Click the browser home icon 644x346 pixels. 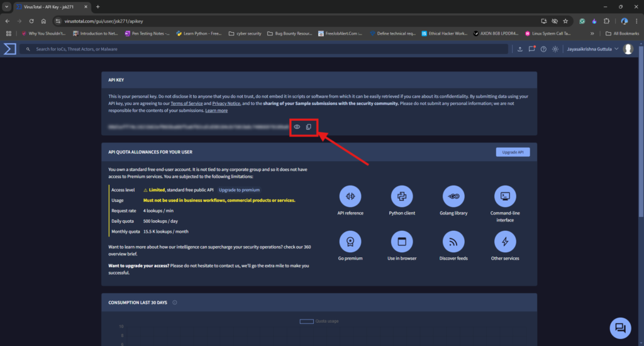pos(43,21)
